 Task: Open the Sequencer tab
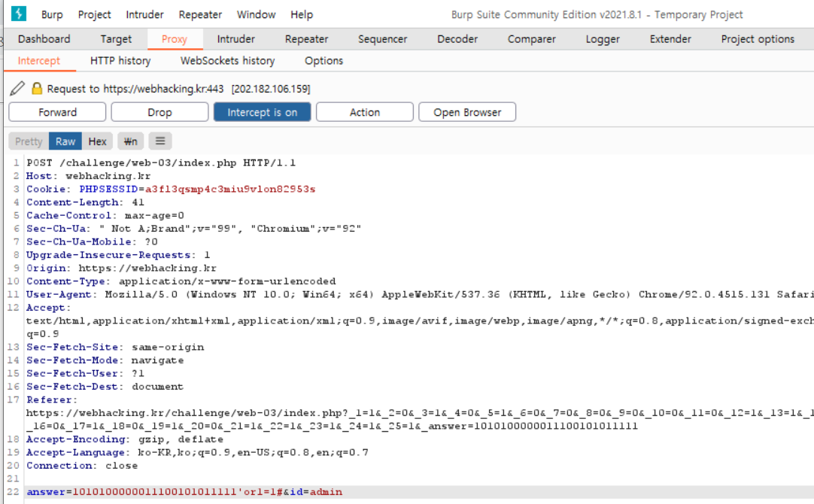pyautogui.click(x=383, y=39)
